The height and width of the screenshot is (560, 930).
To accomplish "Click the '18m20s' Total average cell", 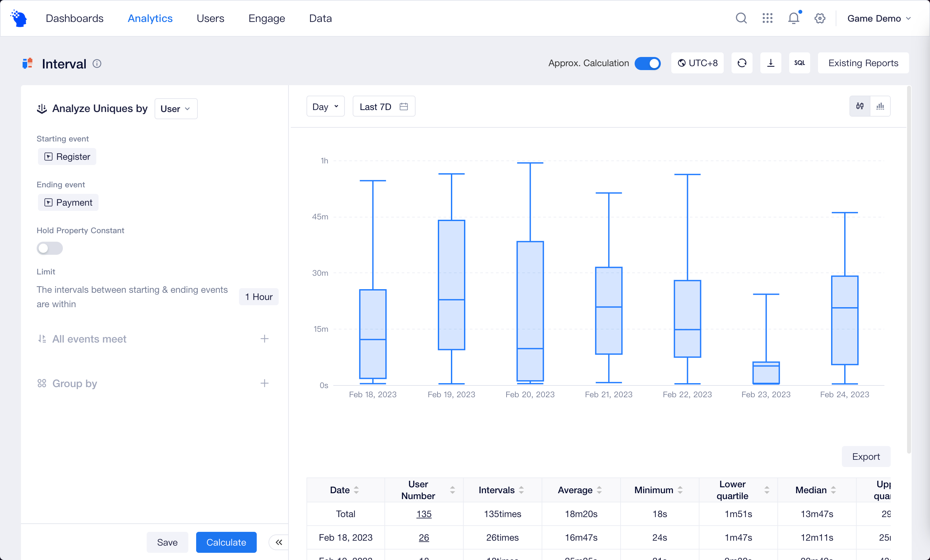I will tap(581, 514).
